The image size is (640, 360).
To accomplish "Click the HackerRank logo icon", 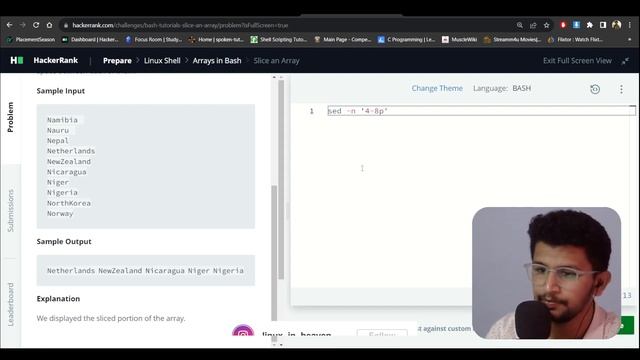I will [x=17, y=60].
